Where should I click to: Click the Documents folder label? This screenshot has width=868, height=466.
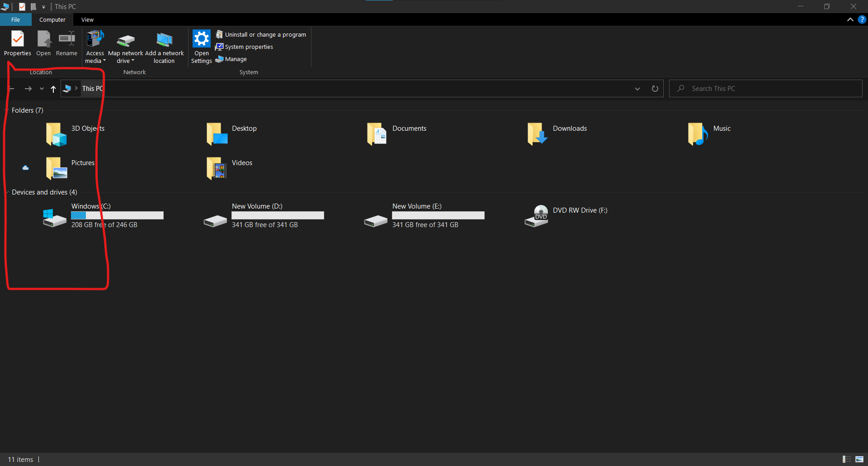409,128
